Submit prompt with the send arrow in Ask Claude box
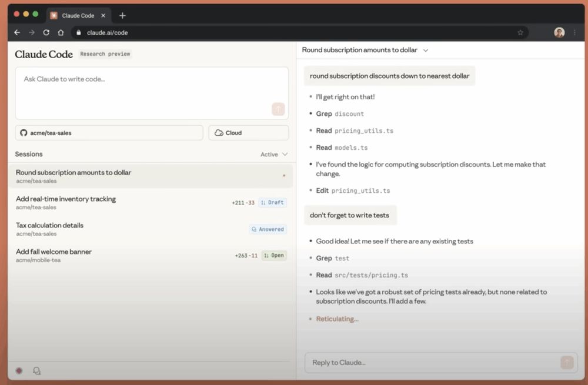This screenshot has height=385, width=588. point(278,109)
